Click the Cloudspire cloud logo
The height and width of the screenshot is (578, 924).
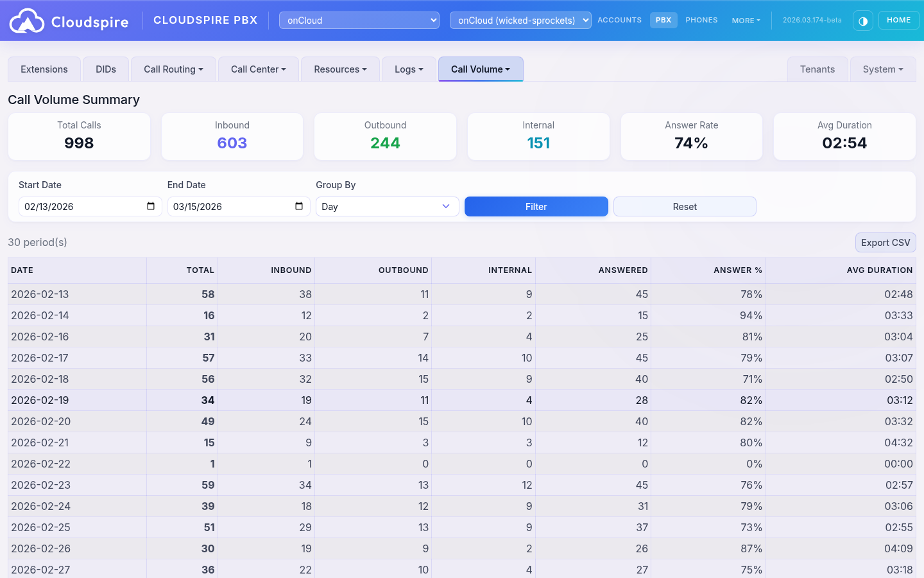tap(28, 20)
